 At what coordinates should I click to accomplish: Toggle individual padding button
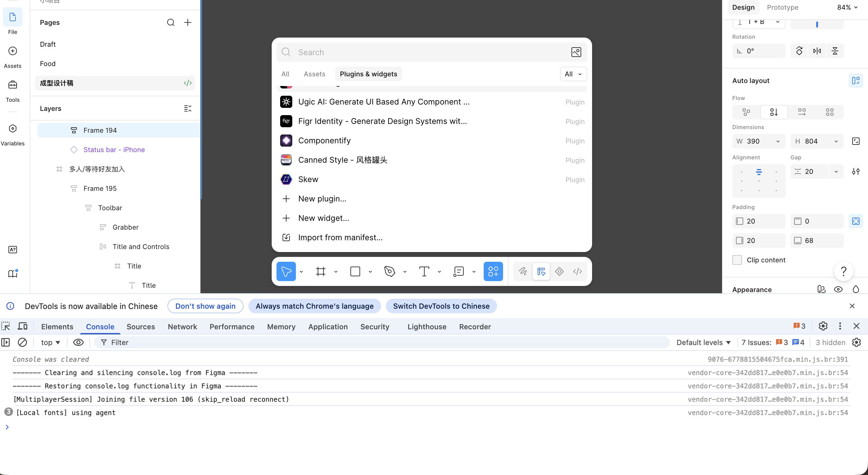856,221
